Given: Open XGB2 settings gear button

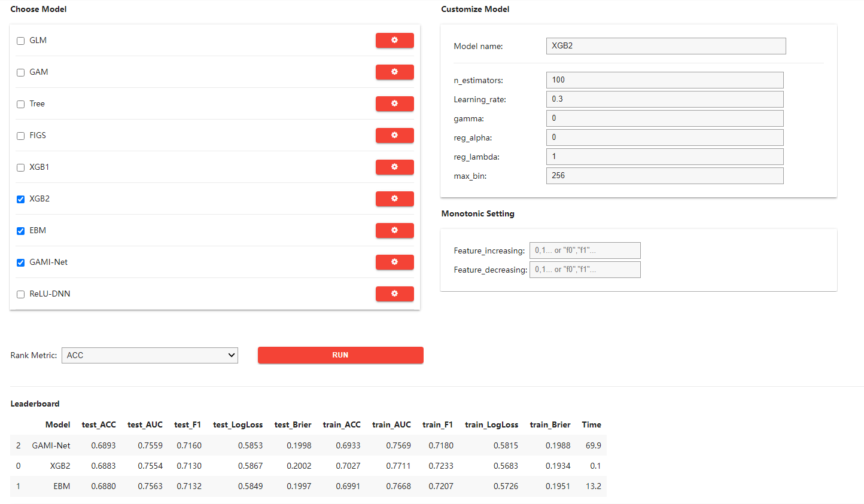Looking at the screenshot, I should click(394, 198).
